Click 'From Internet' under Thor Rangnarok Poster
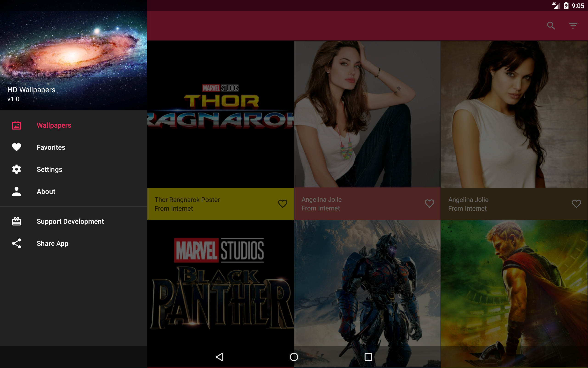The image size is (588, 368). click(x=174, y=209)
